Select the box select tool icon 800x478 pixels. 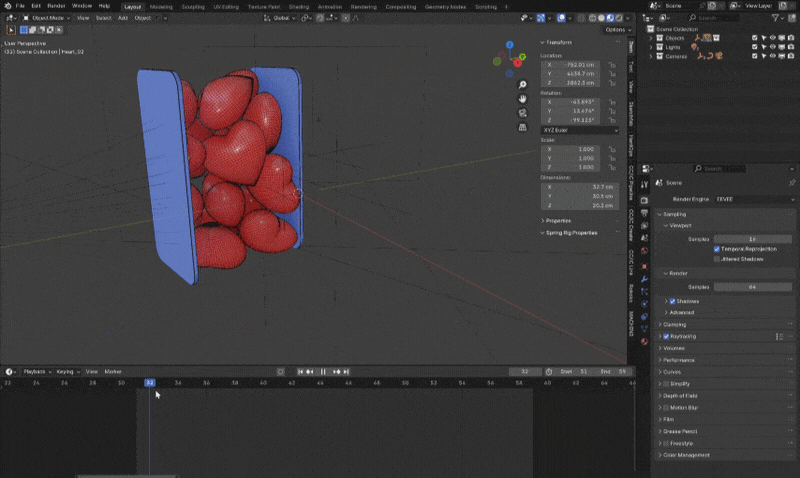coord(11,30)
